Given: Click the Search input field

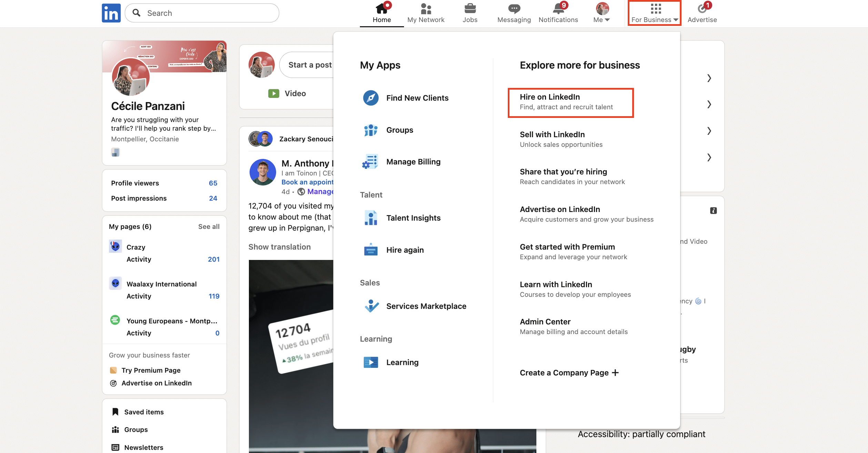Looking at the screenshot, I should pos(207,13).
